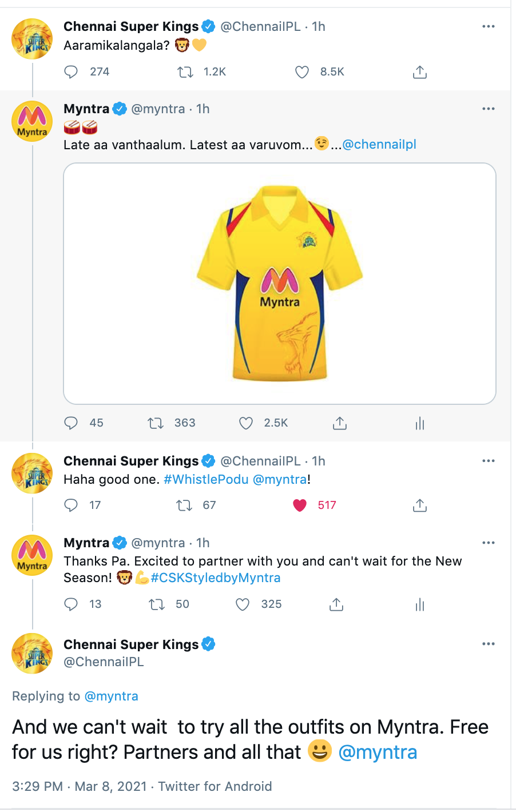
Task: Open more options on the final CSK tweet
Action: pyautogui.click(x=488, y=644)
